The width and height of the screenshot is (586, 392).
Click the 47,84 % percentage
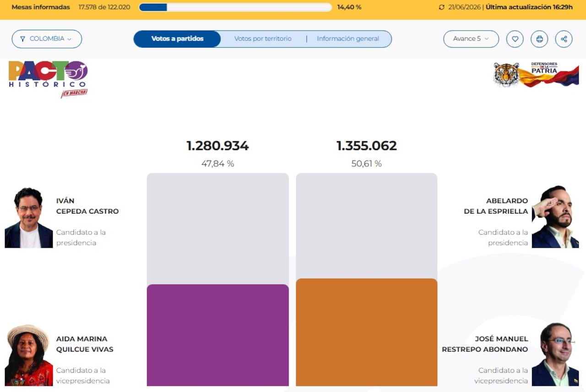pos(217,163)
